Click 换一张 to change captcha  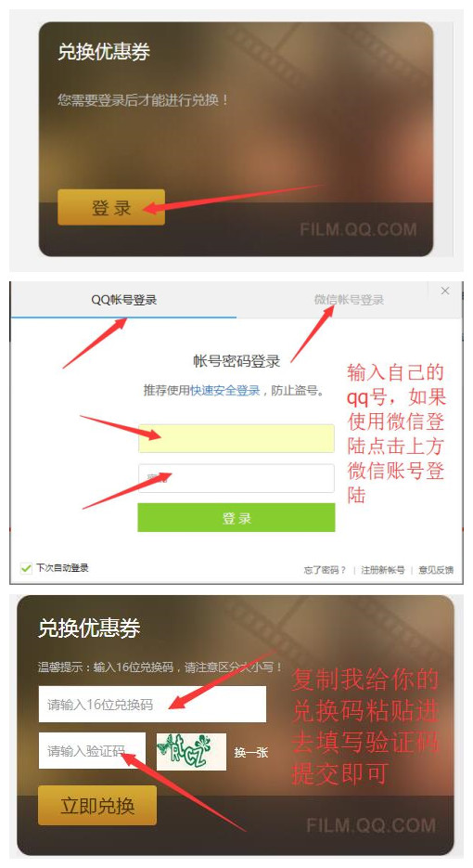click(251, 752)
